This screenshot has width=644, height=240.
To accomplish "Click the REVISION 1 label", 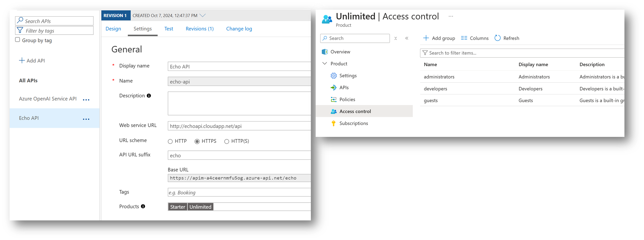I will click(x=116, y=15).
